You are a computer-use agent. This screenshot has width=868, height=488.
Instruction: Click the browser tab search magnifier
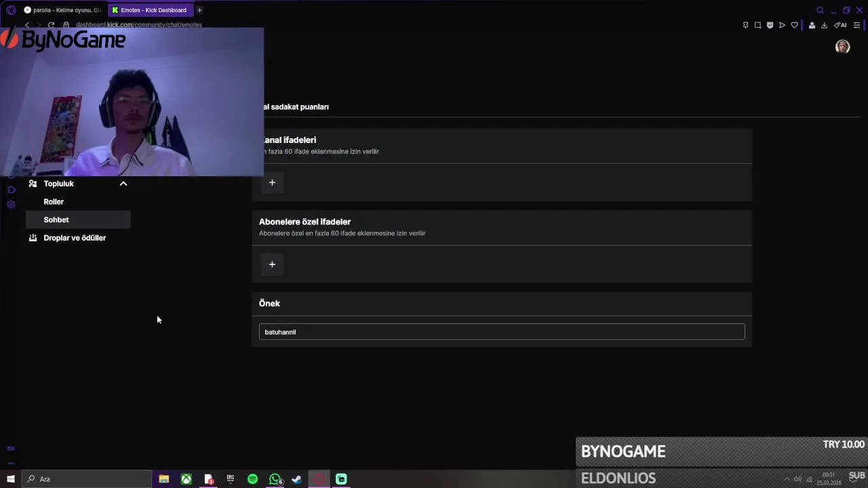click(820, 10)
